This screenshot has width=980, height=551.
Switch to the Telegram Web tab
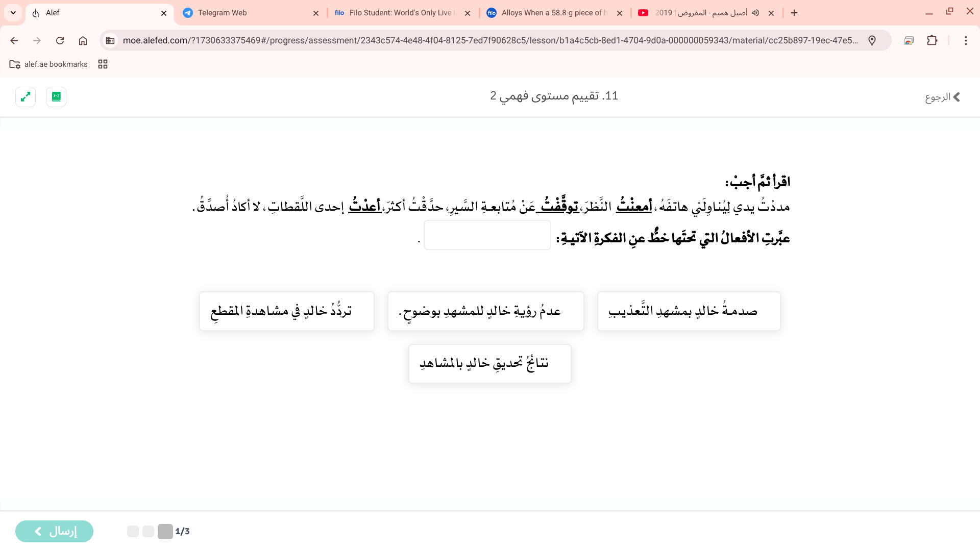tap(250, 13)
